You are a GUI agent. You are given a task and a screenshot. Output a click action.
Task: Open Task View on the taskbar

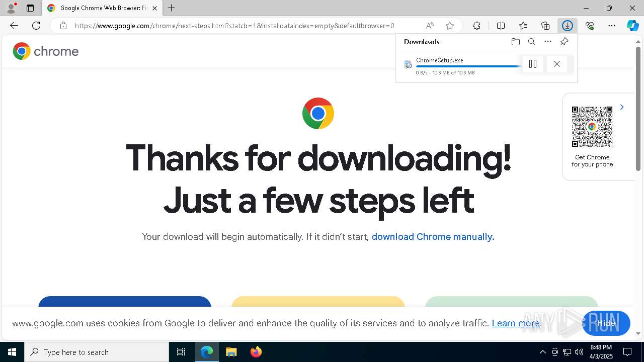(181, 352)
